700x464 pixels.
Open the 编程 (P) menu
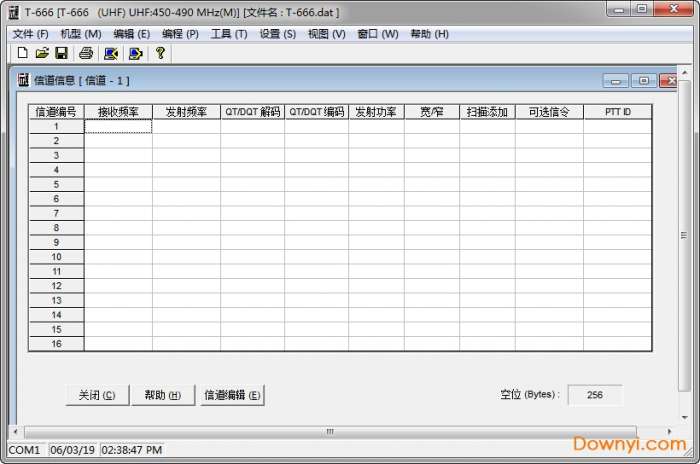pyautogui.click(x=180, y=34)
